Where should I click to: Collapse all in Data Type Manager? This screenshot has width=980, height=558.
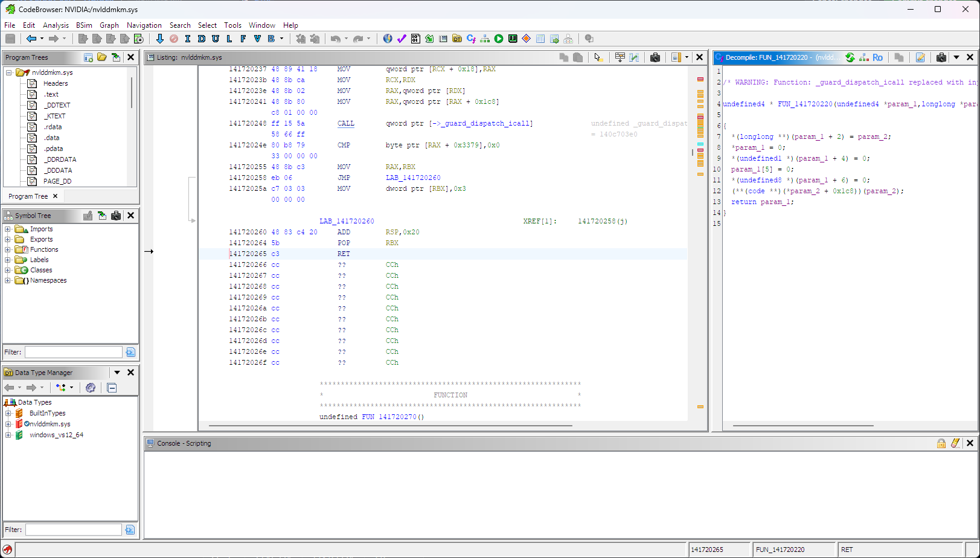[112, 388]
